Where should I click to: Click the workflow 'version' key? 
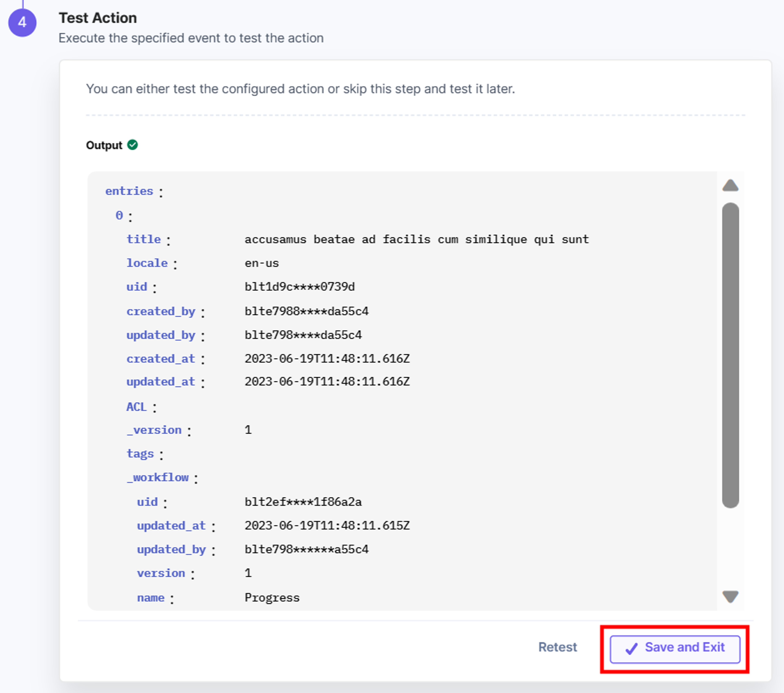tap(161, 573)
